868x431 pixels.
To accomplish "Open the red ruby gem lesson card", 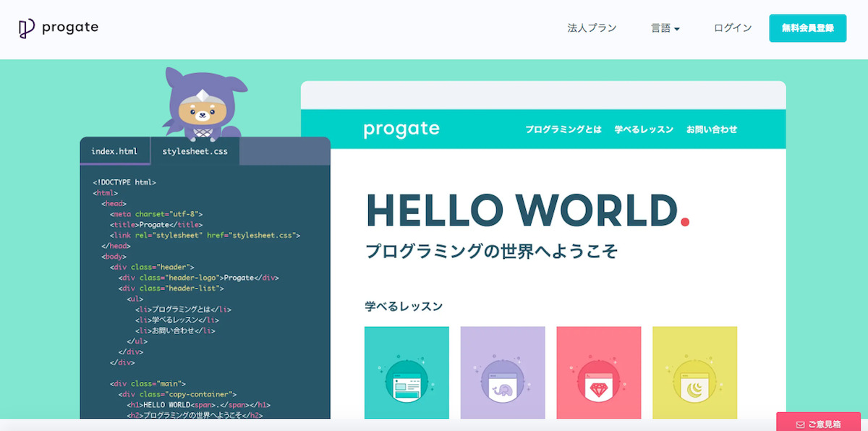I will point(599,372).
